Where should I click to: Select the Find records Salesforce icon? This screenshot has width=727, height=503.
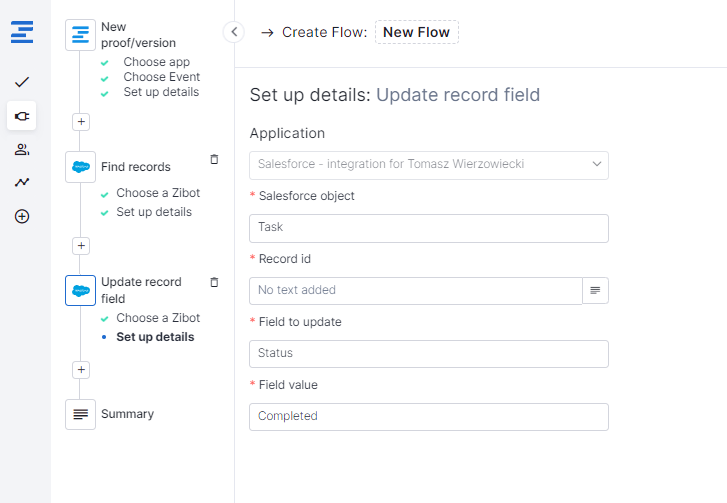pyautogui.click(x=80, y=167)
